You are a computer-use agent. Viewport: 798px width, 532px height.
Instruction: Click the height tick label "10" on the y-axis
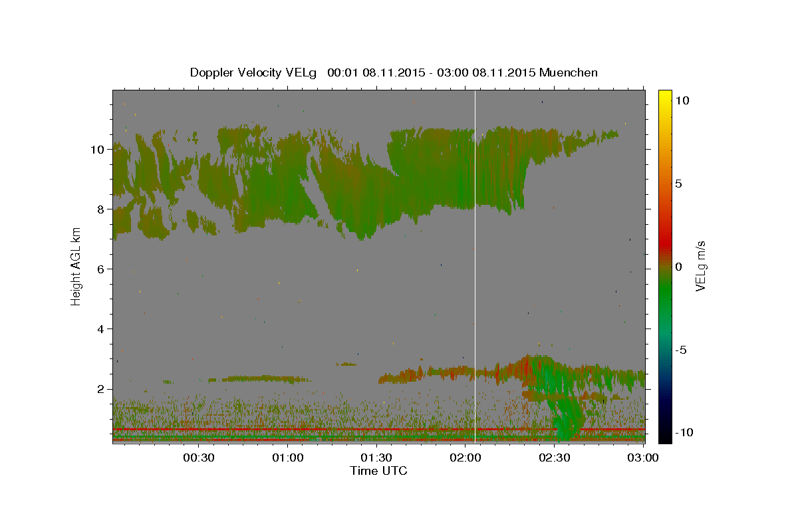point(98,150)
